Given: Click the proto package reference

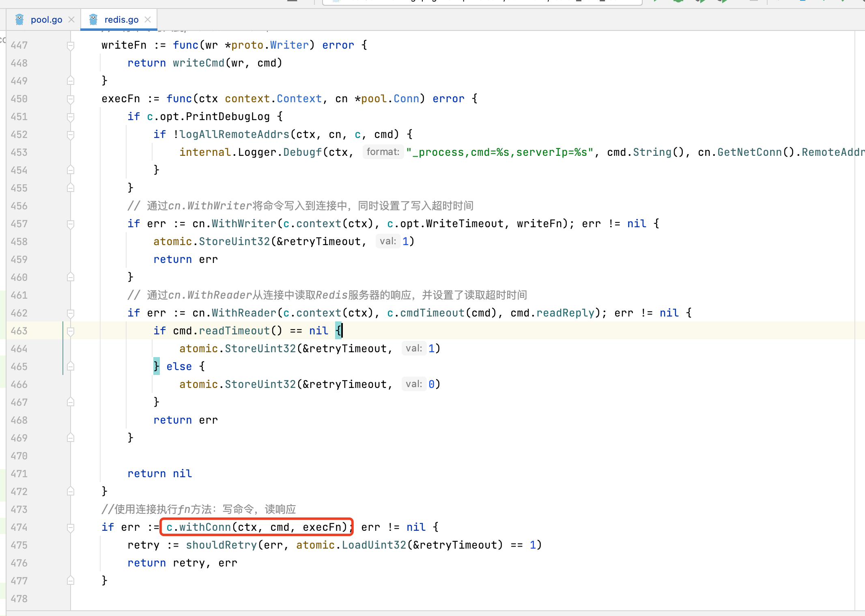Looking at the screenshot, I should [x=247, y=45].
